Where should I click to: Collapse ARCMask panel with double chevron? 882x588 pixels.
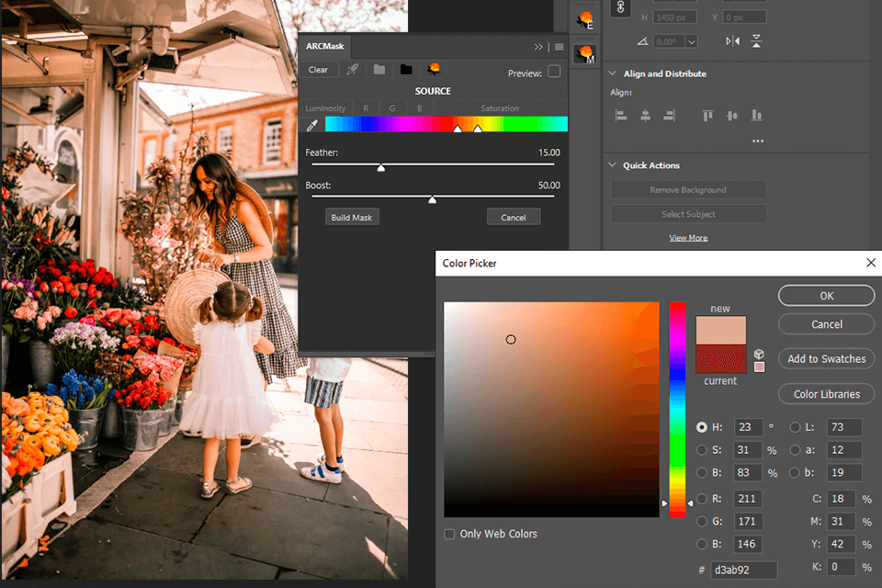(x=538, y=47)
